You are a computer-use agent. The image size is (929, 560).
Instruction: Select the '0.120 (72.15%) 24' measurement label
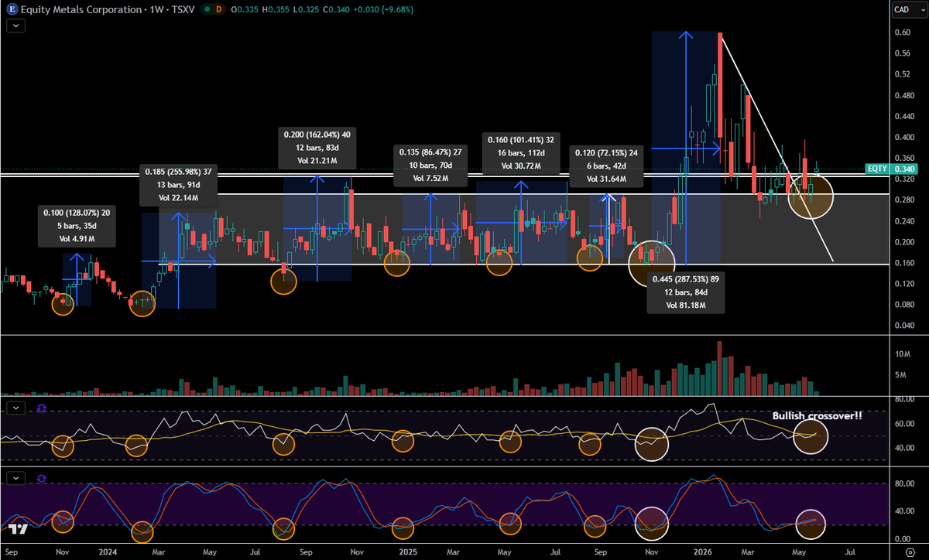tap(607, 166)
